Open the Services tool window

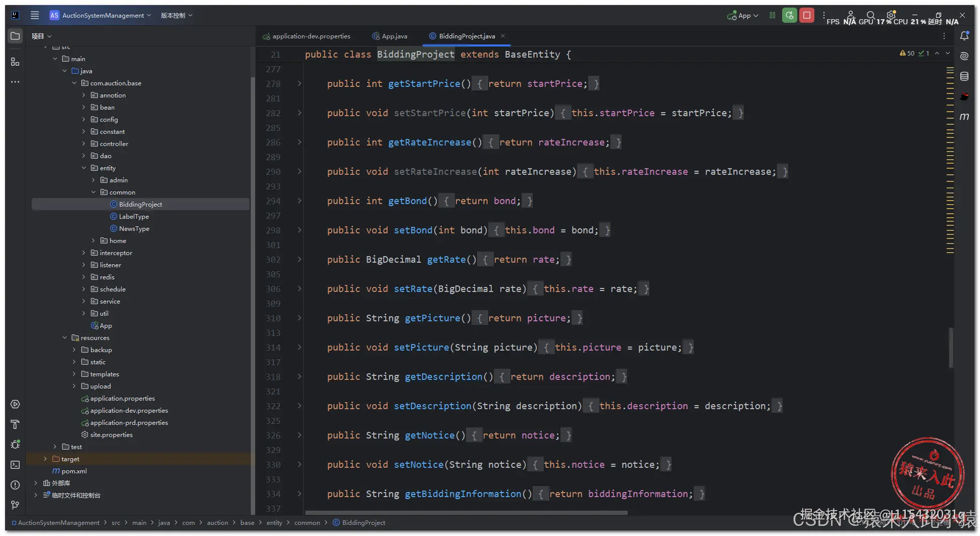coord(15,404)
